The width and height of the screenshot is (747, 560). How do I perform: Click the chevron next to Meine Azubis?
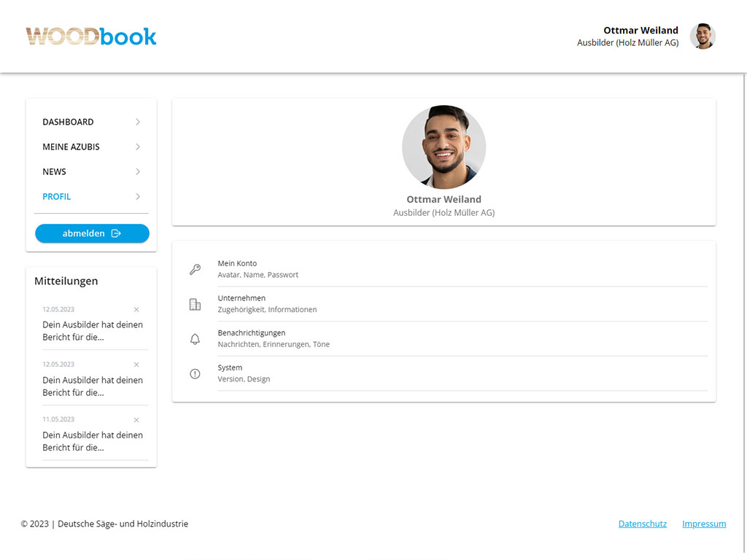[x=138, y=147]
